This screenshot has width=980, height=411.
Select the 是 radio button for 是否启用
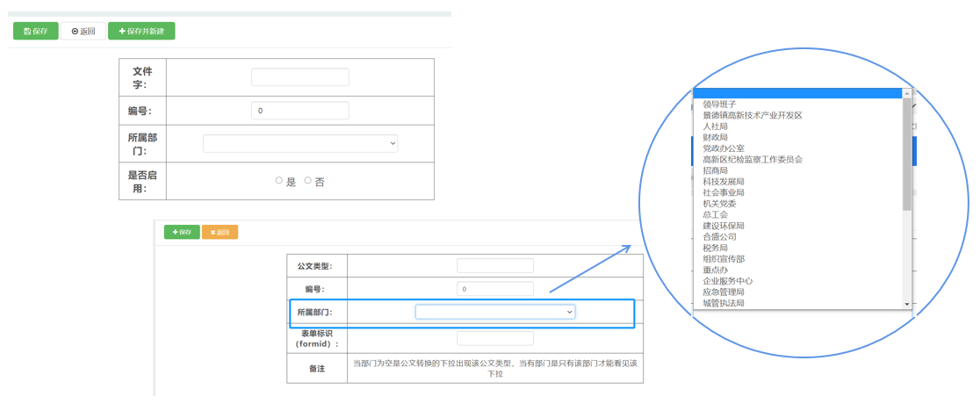point(279,180)
